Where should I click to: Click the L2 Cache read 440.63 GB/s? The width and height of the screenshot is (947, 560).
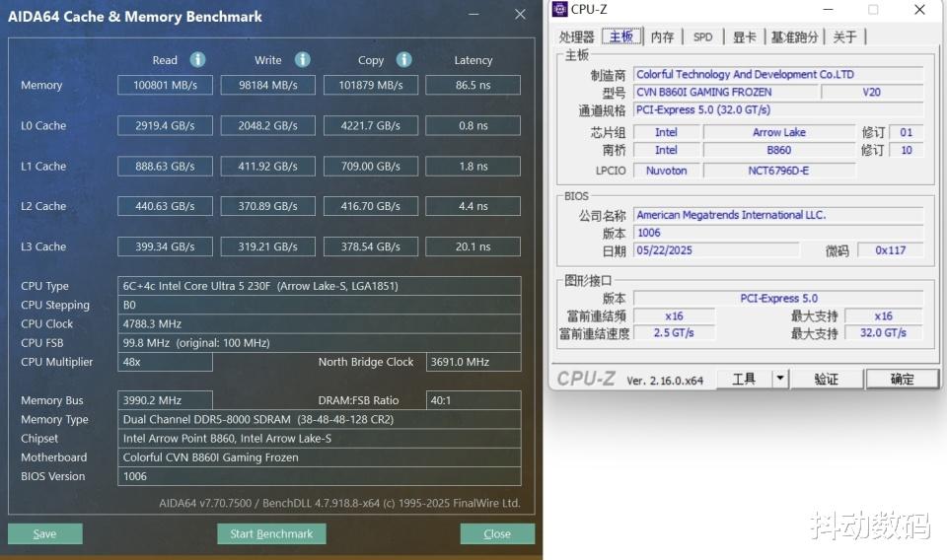(165, 206)
